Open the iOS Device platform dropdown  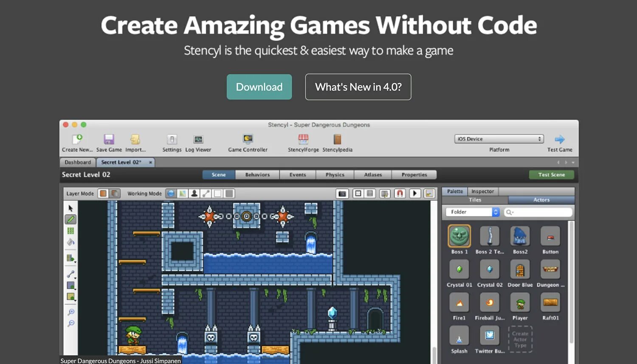click(499, 139)
